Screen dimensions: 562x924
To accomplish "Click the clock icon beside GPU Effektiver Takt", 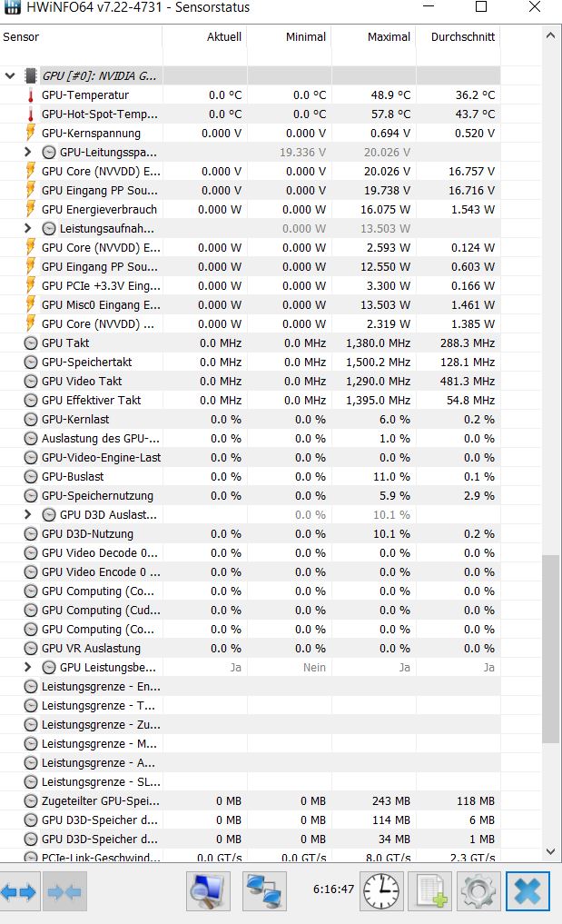I will [31, 400].
